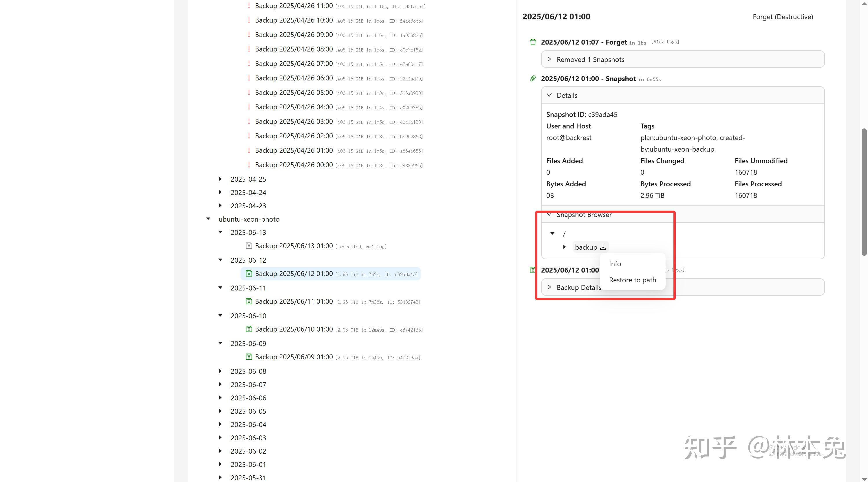Click the vertical page scrollbar thumb
The height and width of the screenshot is (482, 868).
pos(864,192)
